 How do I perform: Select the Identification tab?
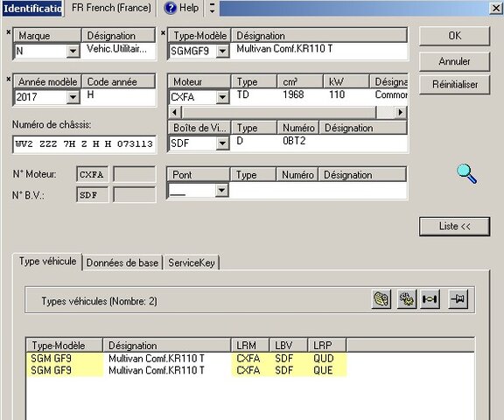click(x=32, y=9)
